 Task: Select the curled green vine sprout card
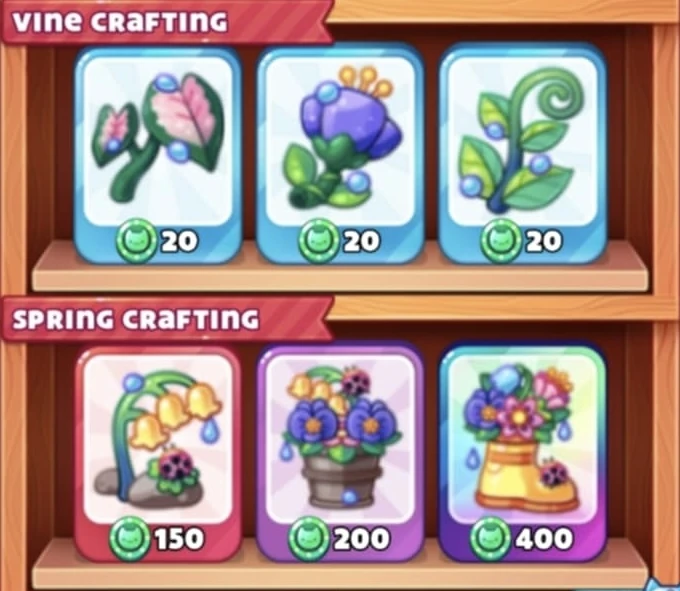[522, 155]
